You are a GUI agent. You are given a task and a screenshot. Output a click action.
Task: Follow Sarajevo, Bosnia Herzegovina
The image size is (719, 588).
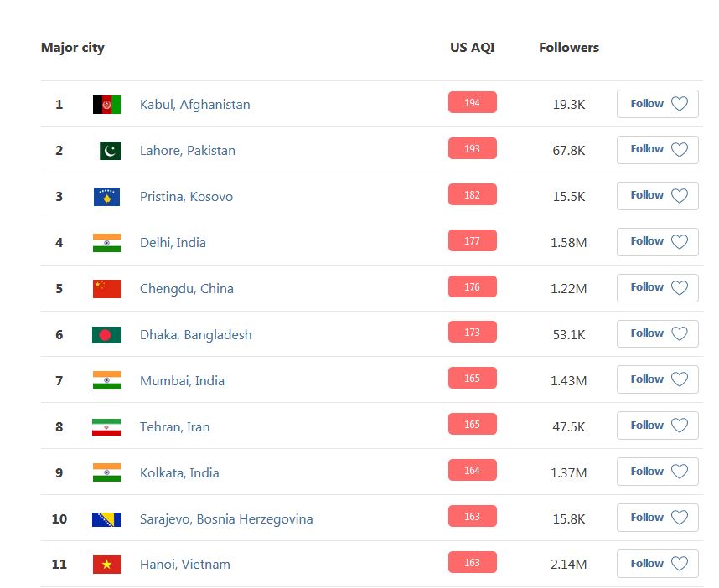(x=658, y=518)
